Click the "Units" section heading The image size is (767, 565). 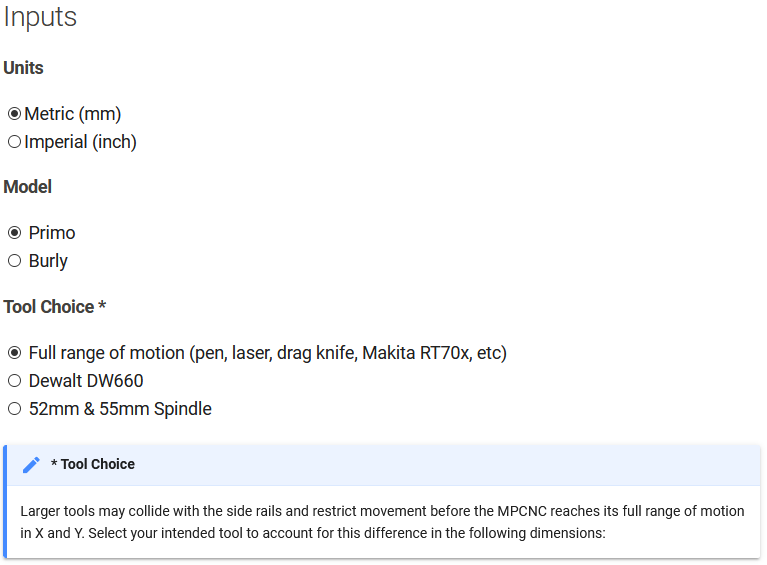coord(23,68)
